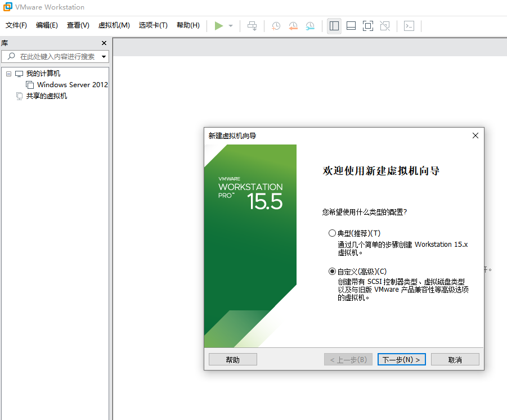
Task: Toggle the thumbnail bar view icon
Action: (x=351, y=26)
